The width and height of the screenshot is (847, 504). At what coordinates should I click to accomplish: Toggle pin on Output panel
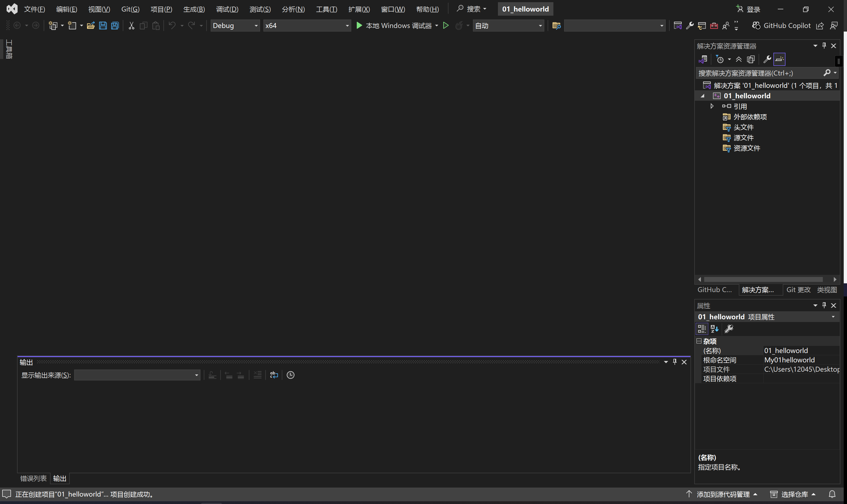pos(675,362)
